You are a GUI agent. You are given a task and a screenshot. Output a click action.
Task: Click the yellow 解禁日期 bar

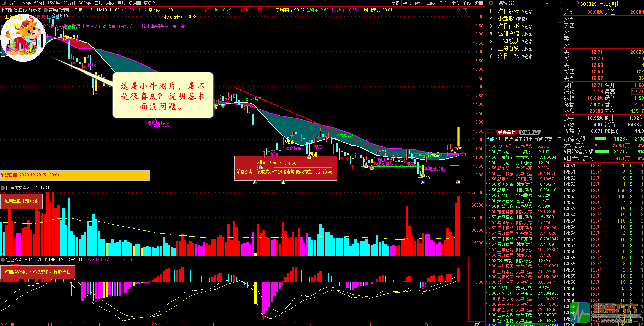(75, 175)
